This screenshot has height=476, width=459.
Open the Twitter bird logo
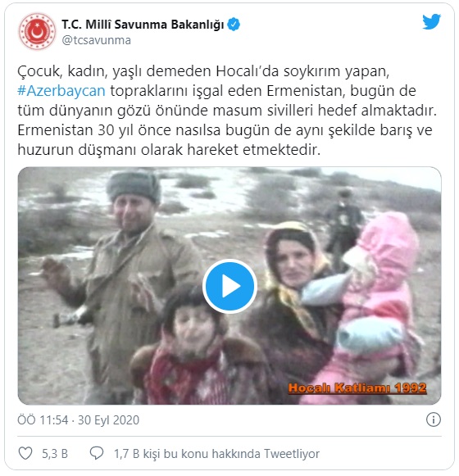(431, 21)
